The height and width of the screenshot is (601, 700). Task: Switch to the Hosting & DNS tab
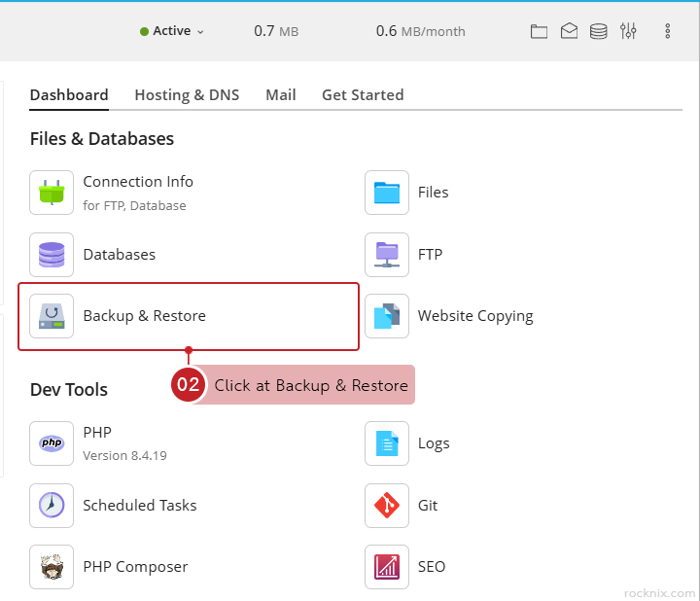[187, 95]
